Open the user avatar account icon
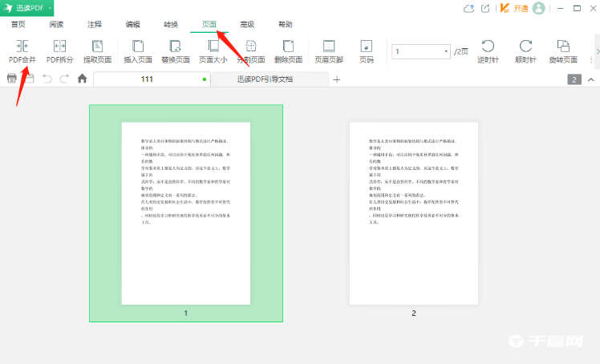 point(539,8)
